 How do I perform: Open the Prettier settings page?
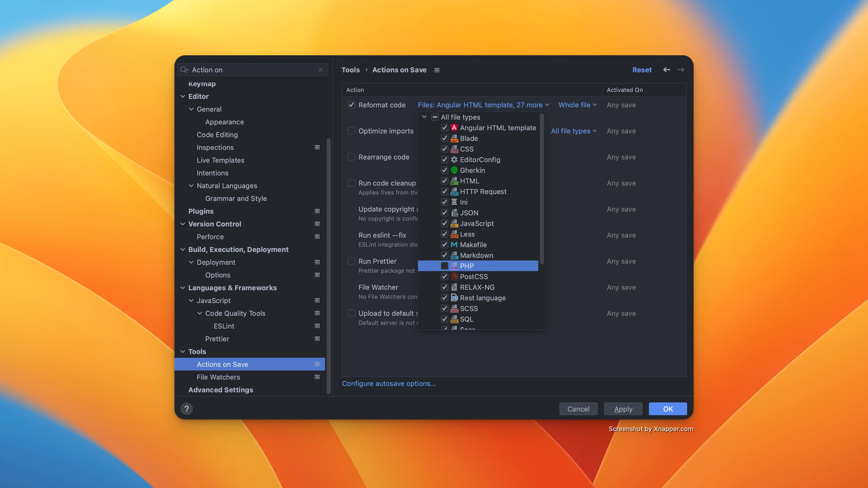pyautogui.click(x=217, y=339)
